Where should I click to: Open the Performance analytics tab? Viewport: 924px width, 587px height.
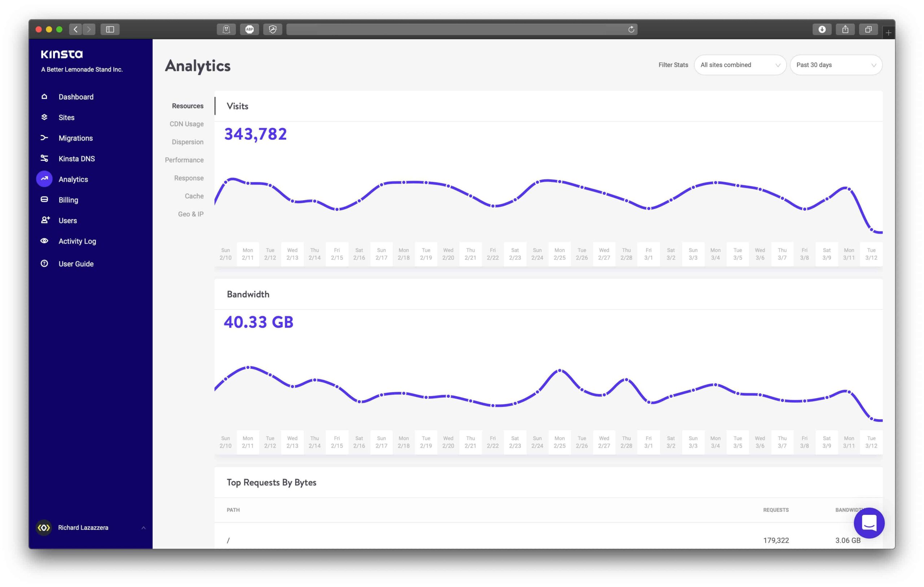point(184,159)
